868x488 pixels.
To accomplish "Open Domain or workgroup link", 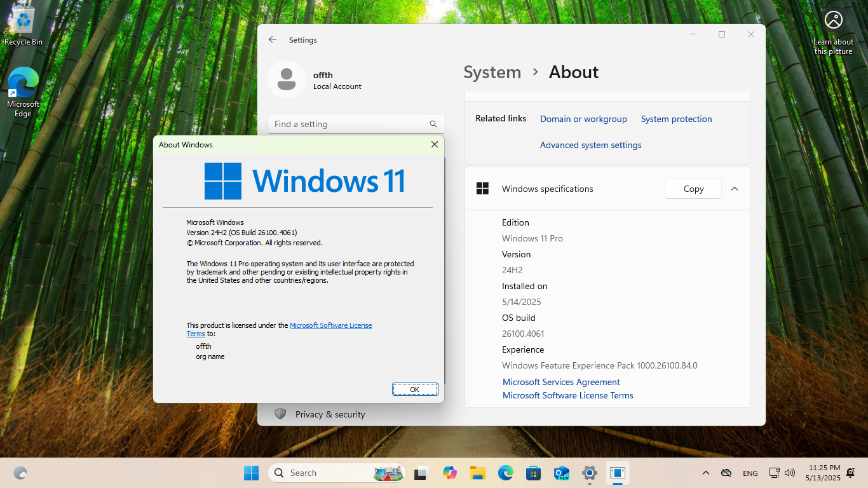I will [x=583, y=119].
